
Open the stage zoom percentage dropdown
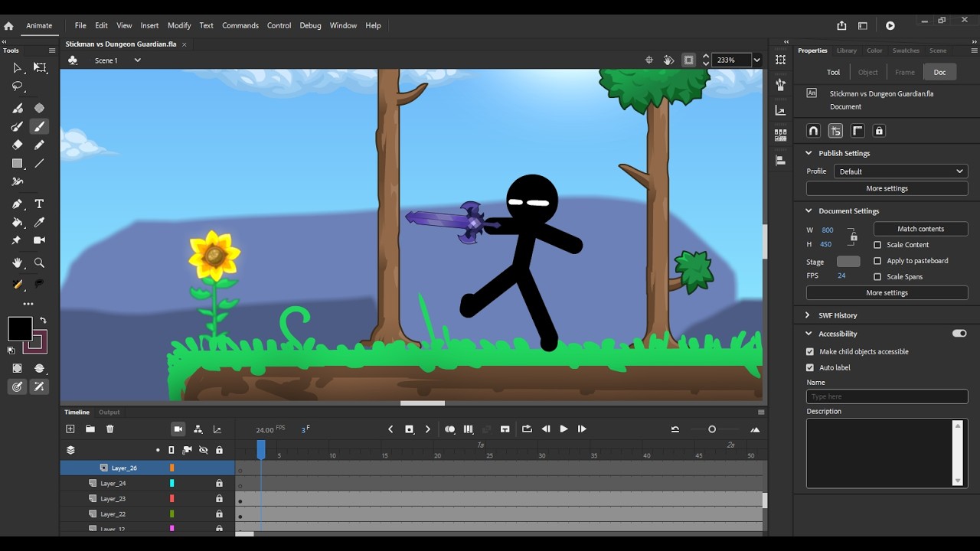[757, 60]
